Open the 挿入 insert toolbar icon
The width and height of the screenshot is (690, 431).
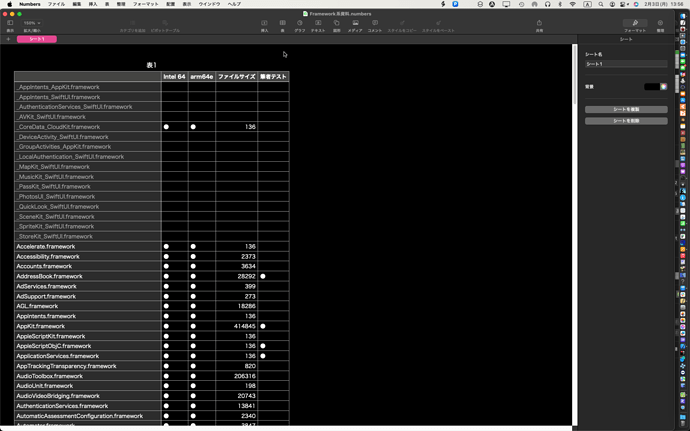[264, 23]
